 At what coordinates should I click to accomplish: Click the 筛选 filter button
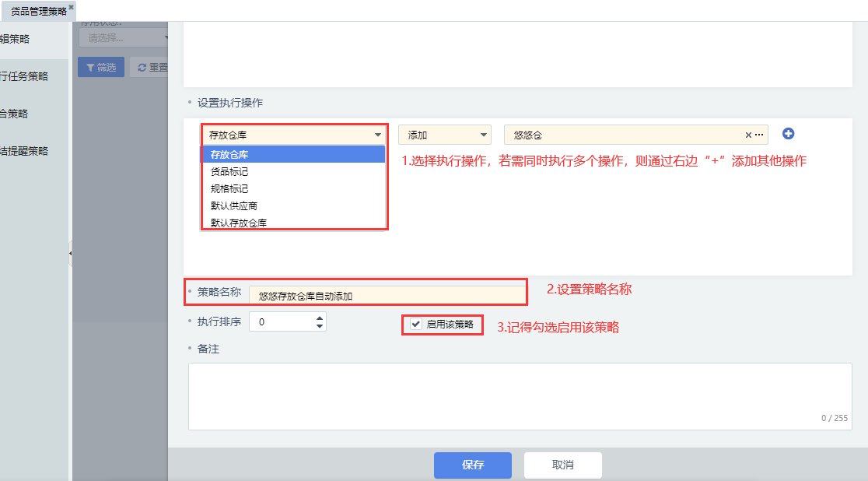pyautogui.click(x=101, y=68)
